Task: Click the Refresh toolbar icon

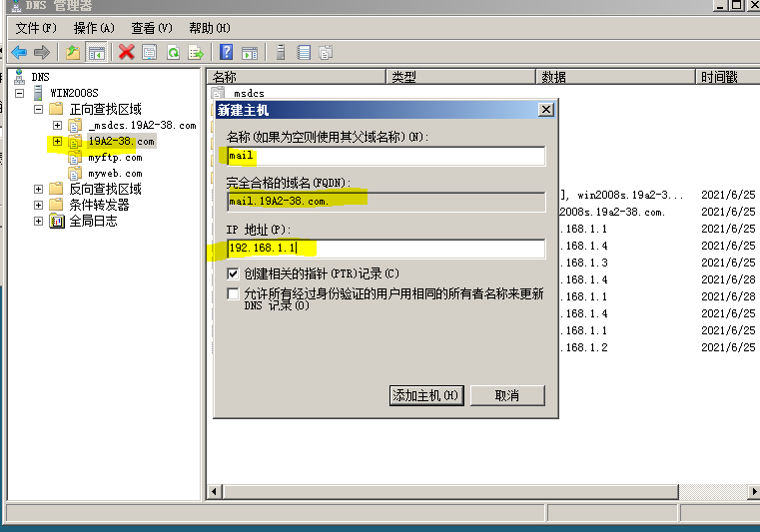Action: click(173, 52)
